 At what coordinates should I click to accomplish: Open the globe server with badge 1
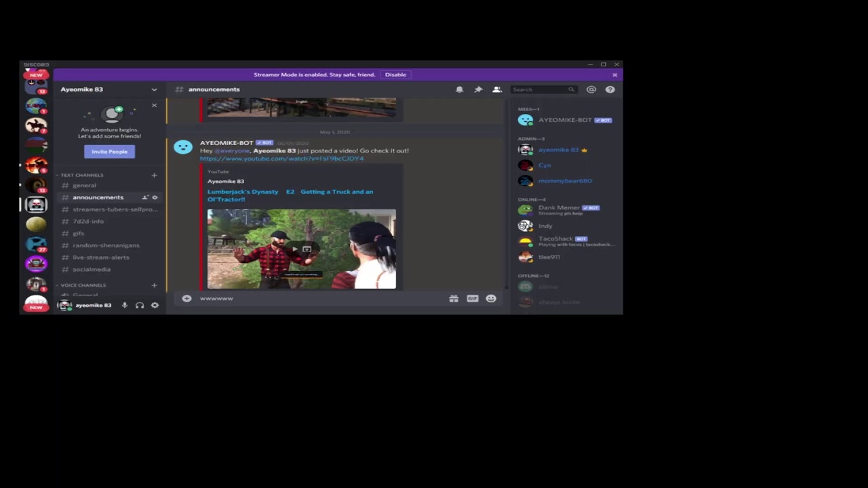[x=36, y=106]
